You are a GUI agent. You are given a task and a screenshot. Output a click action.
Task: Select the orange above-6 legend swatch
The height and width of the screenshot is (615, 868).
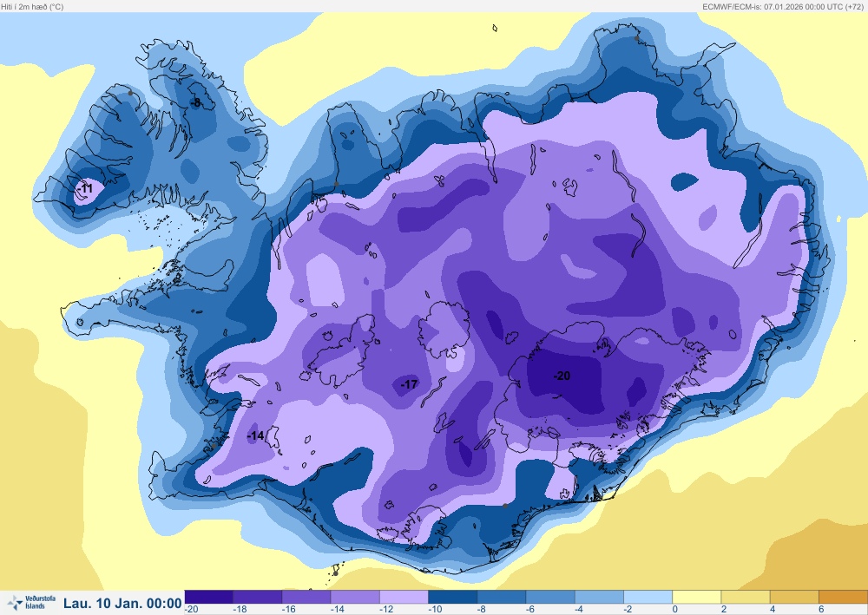(x=843, y=597)
